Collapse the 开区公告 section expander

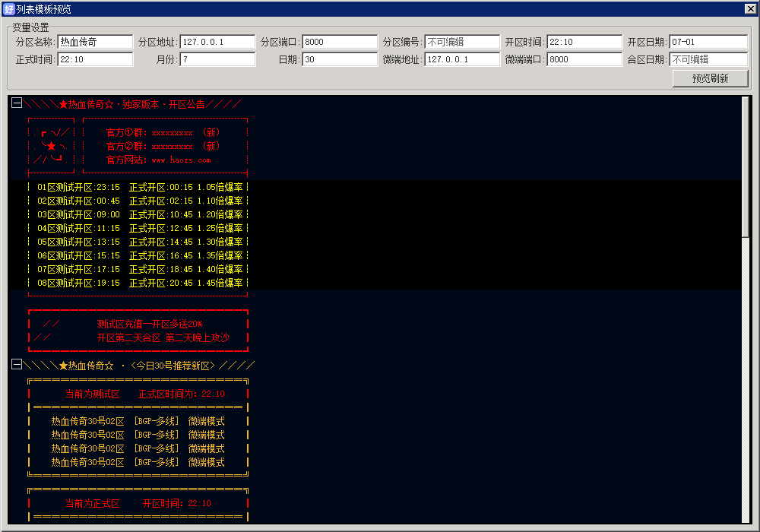(17, 103)
